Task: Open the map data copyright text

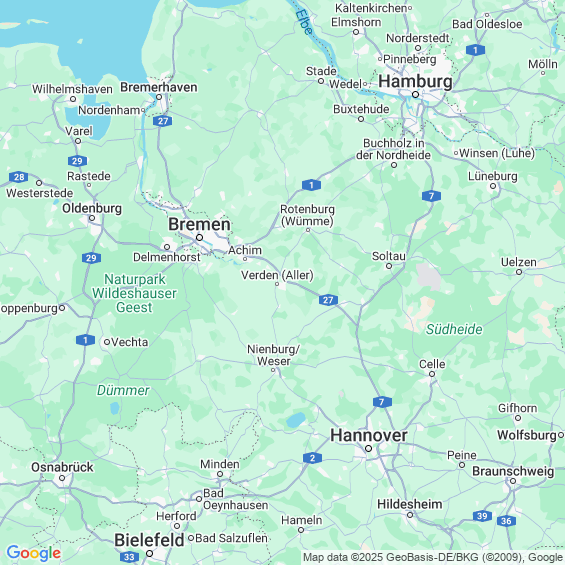Action: click(x=433, y=557)
